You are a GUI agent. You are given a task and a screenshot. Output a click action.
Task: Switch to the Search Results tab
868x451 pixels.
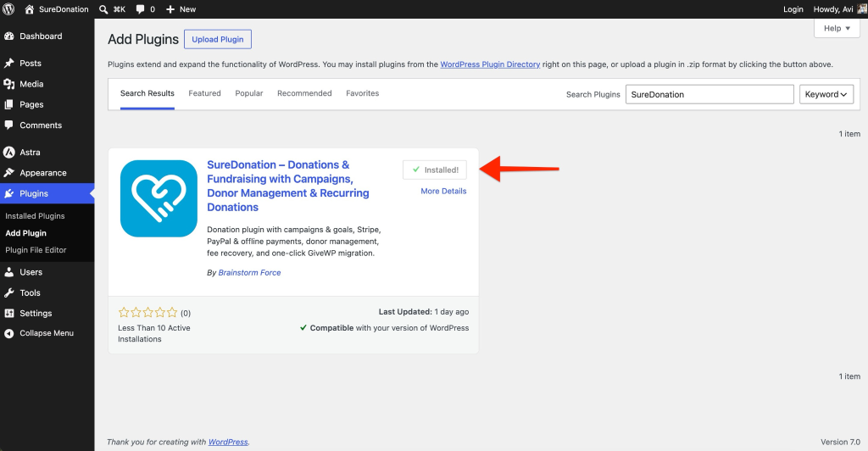(x=147, y=93)
